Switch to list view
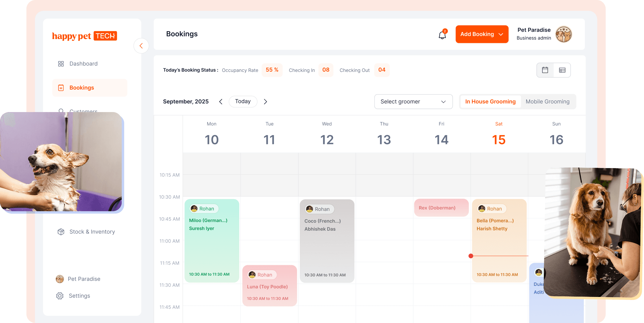644x323 pixels. 562,70
